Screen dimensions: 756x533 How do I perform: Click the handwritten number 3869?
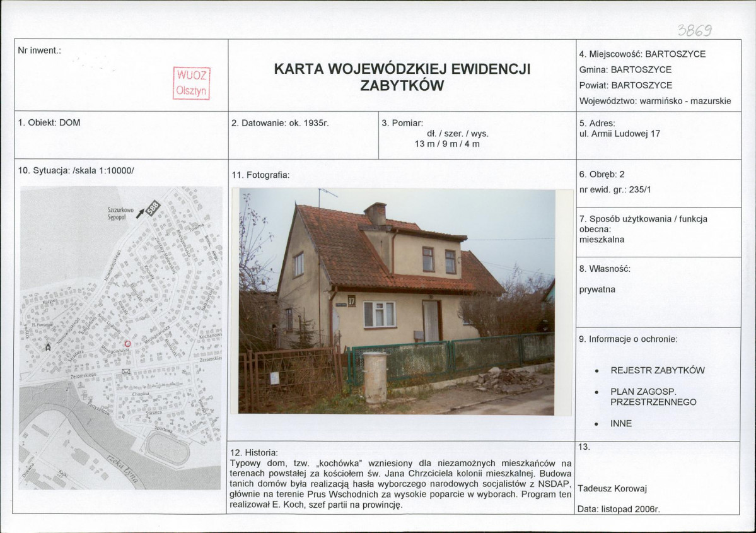695,31
